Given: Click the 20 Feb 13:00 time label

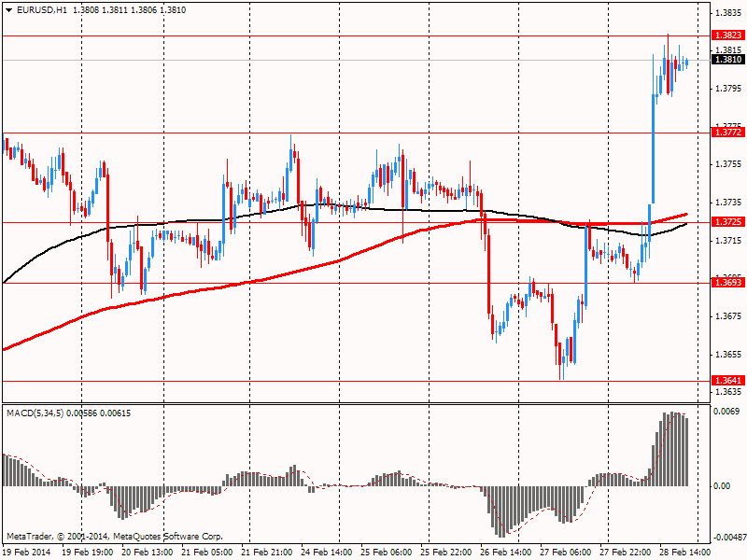Looking at the screenshot, I should point(148,553).
